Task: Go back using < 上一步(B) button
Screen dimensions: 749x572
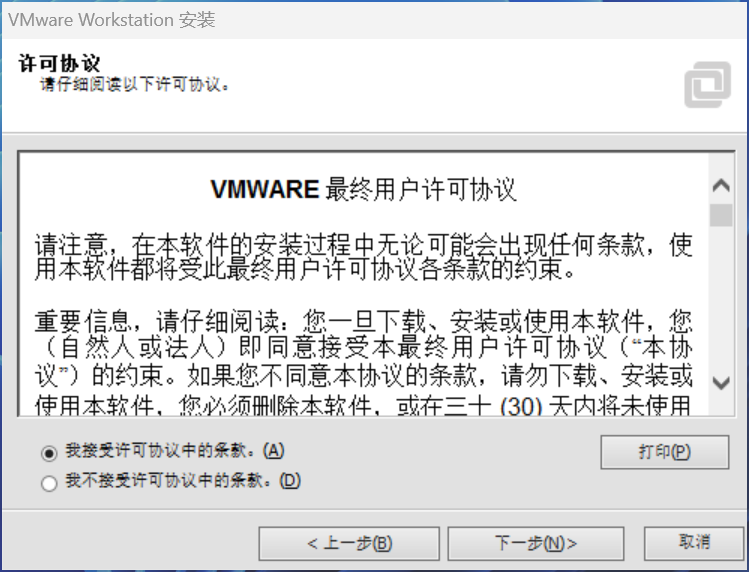Action: (x=349, y=543)
